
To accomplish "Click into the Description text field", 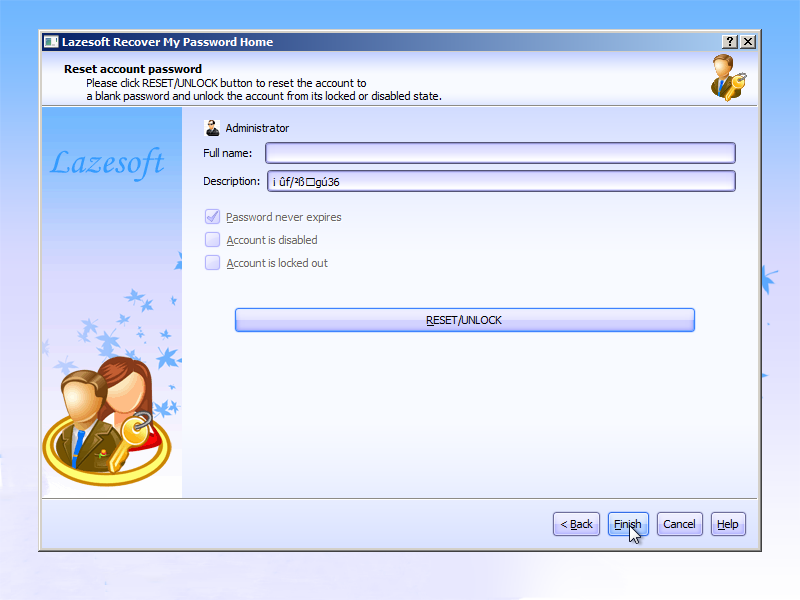I will click(502, 182).
